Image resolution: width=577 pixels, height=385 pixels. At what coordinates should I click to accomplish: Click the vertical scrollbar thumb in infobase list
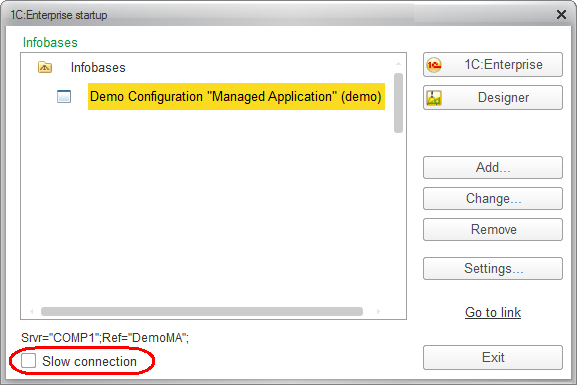click(398, 103)
